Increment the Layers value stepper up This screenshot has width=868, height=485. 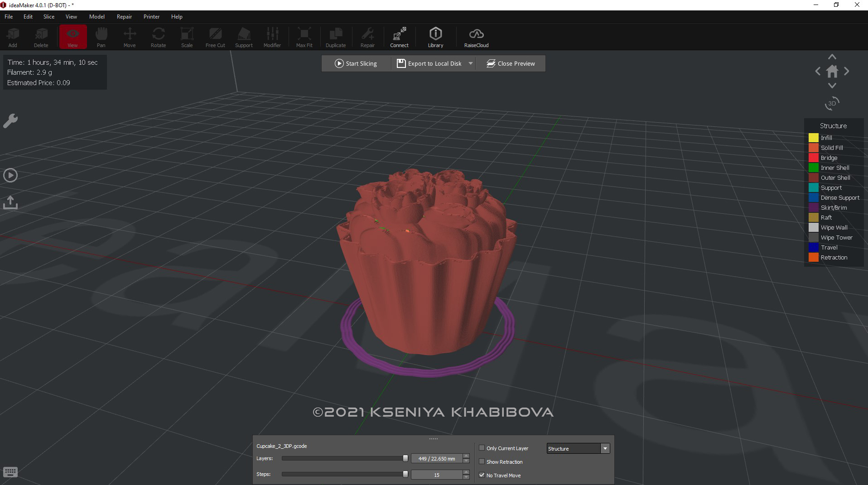pos(466,456)
